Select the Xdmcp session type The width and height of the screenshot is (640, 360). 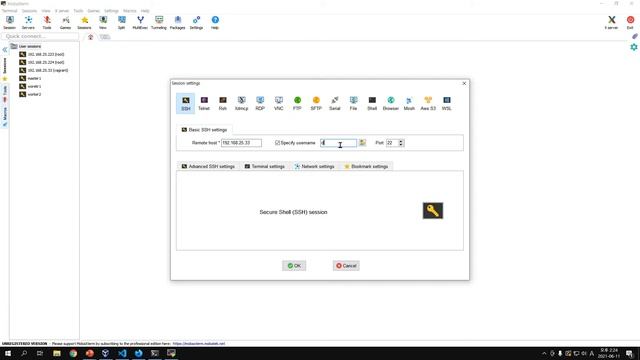point(241,103)
